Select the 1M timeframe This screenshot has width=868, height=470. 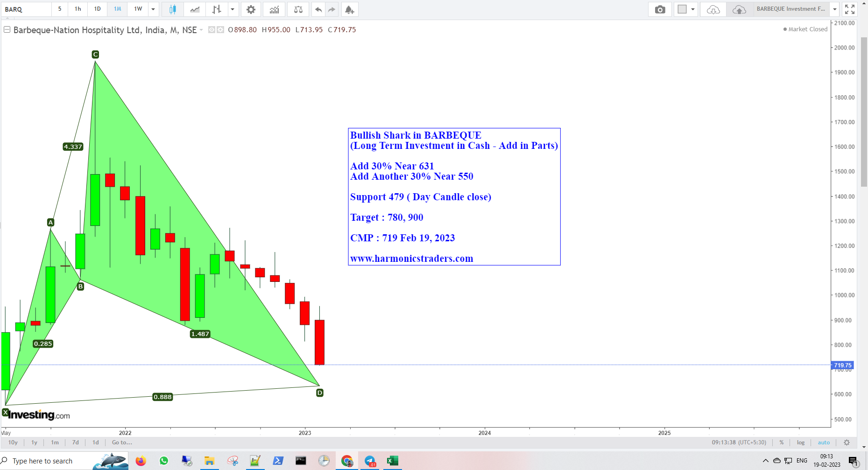(118, 9)
